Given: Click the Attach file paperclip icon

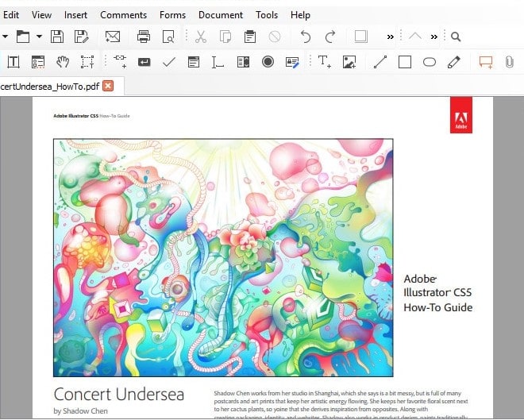Looking at the screenshot, I should 509,62.
